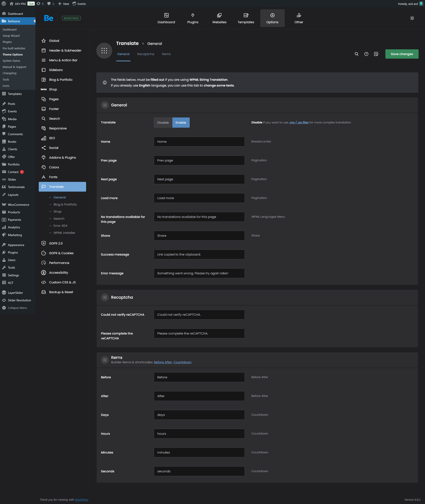Click the notes icon beside help
This screenshot has height=504, width=425.
[x=376, y=54]
